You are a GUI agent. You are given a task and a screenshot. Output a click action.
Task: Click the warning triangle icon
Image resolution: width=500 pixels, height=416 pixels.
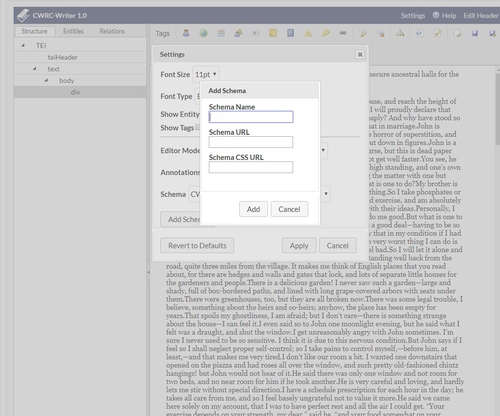pos(308,33)
